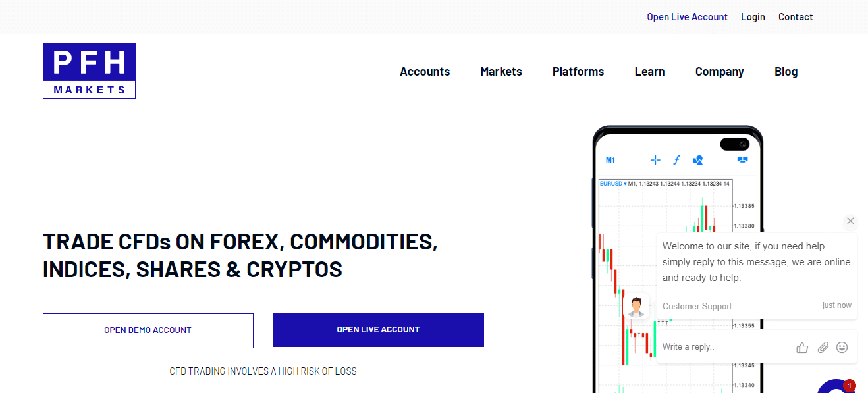
Task: Click the attachment paperclip icon in the chat
Action: click(x=823, y=348)
